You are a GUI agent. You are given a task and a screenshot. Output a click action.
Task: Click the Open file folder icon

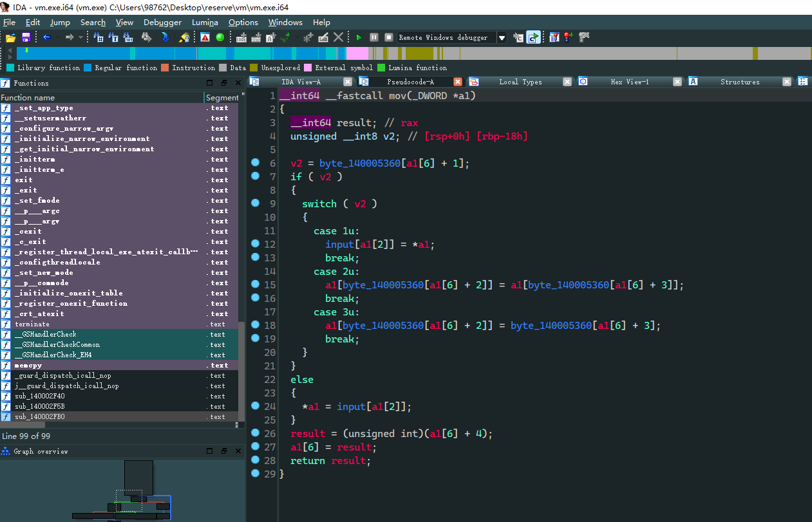10,38
